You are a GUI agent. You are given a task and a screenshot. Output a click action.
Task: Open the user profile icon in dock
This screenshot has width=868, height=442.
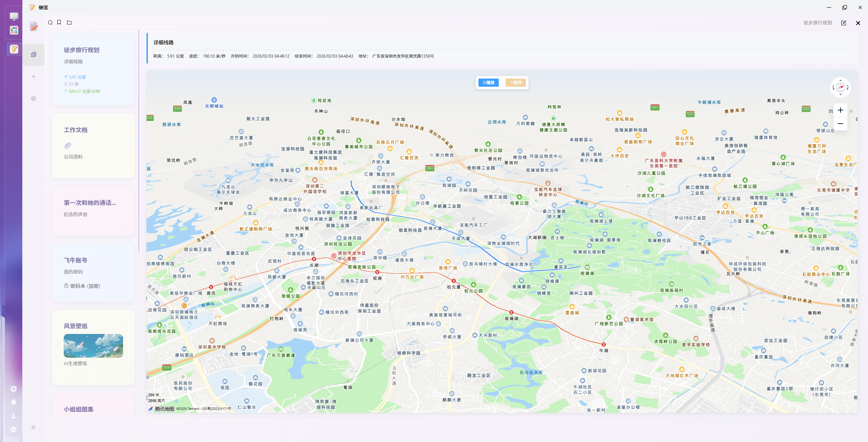pyautogui.click(x=14, y=416)
